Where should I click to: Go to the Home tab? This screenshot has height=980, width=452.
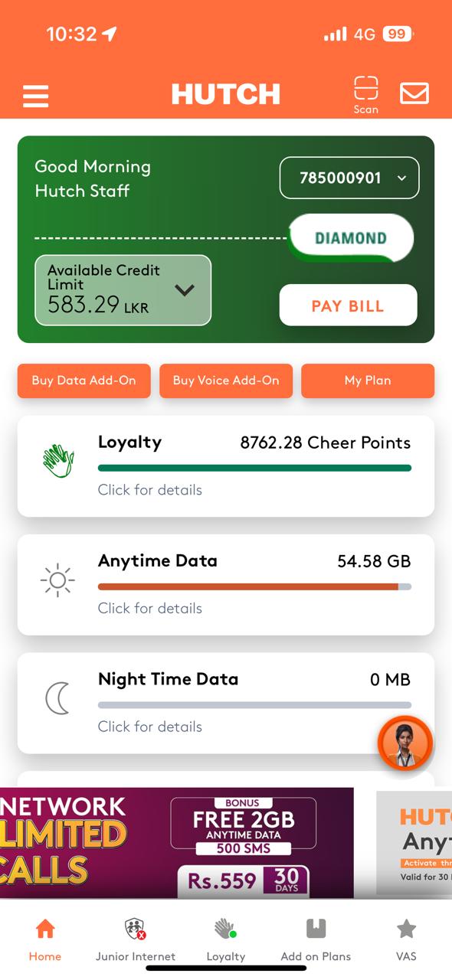pos(45,940)
